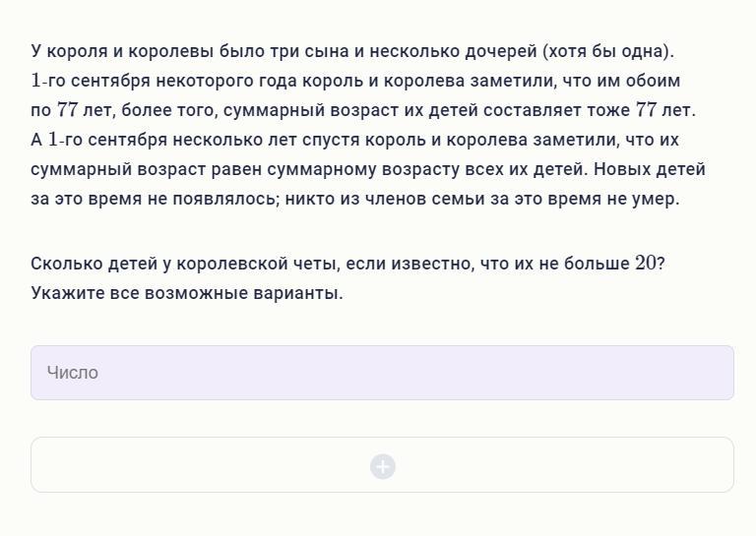Click the phrase "(хотя бы одна)"

(607, 51)
